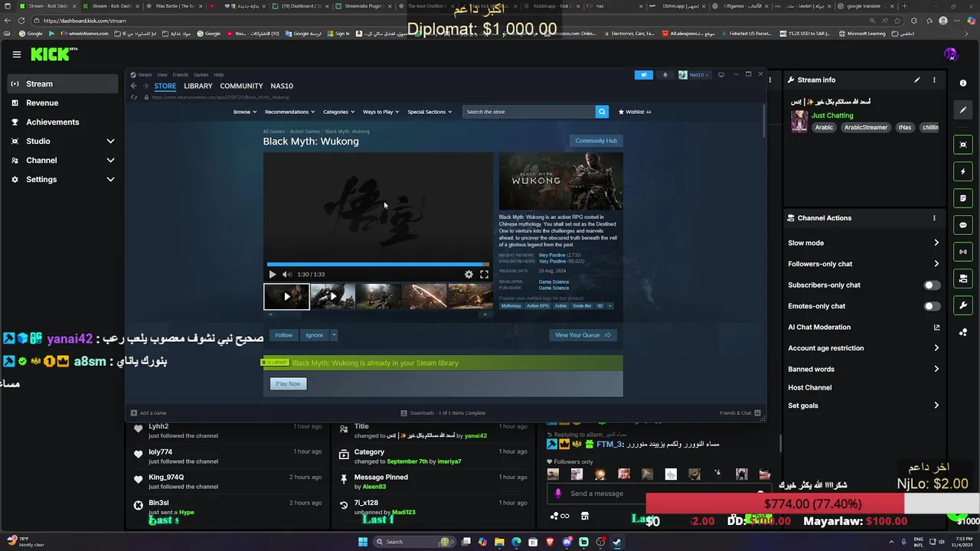Open Special Sections dropdown
The height and width of the screenshot is (551, 980).
click(430, 112)
